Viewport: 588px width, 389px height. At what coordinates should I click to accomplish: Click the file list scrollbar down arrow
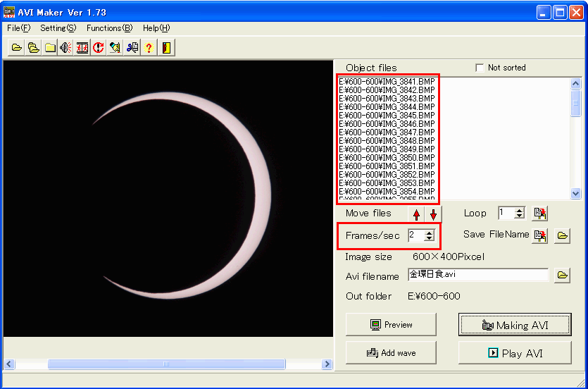576,194
